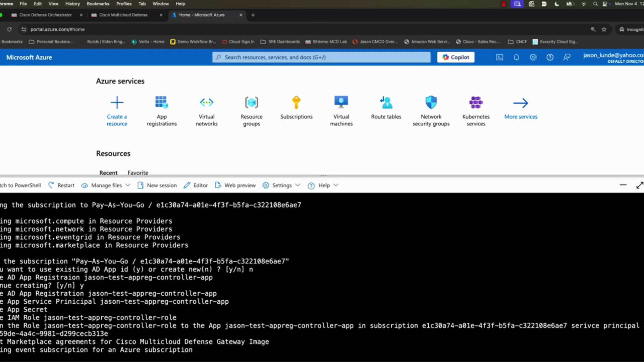Viewport: 644px width, 362px height.
Task: Open App registrations service
Action: [162, 111]
